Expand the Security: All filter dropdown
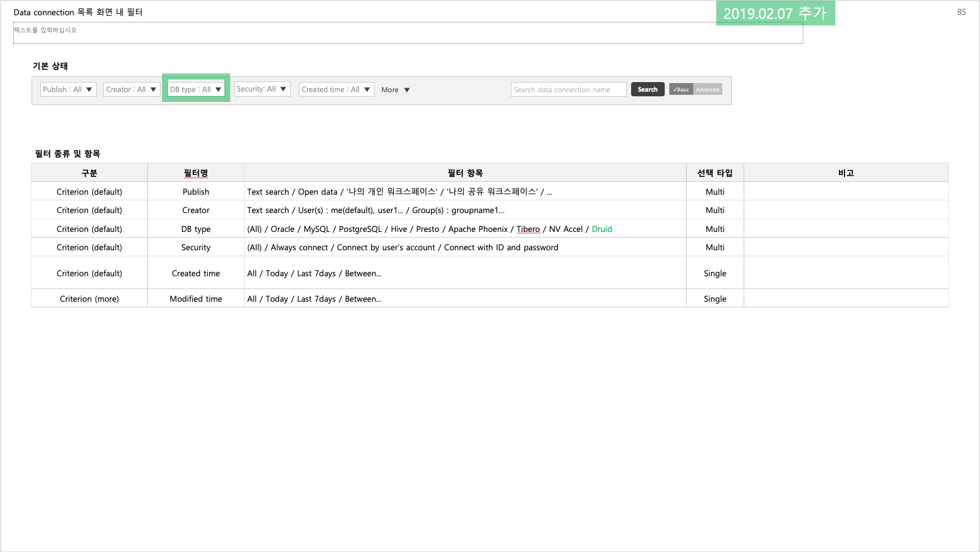This screenshot has width=980, height=552. coord(262,89)
